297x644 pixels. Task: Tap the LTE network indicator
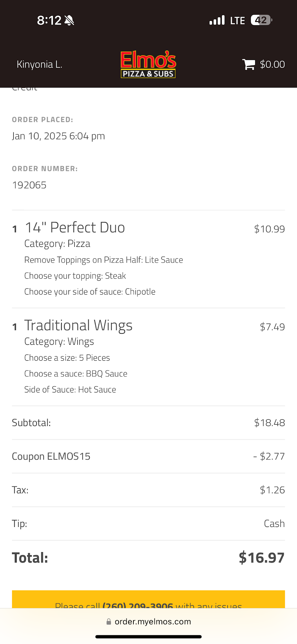tap(237, 20)
